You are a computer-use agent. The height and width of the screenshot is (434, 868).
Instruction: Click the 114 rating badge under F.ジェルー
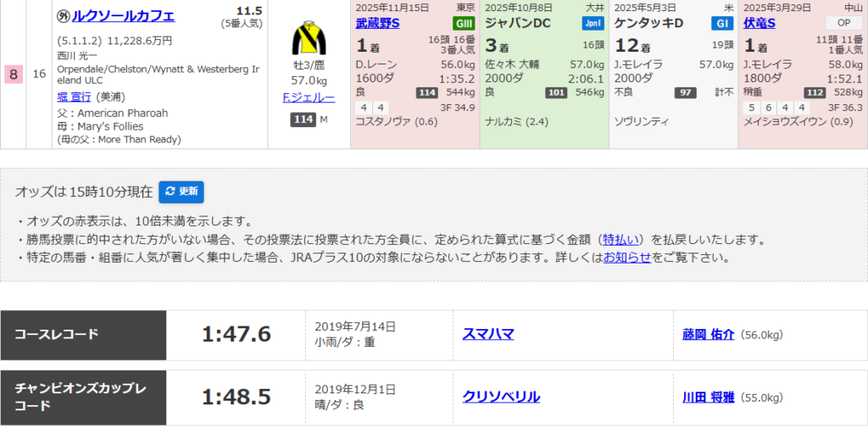[x=303, y=120]
